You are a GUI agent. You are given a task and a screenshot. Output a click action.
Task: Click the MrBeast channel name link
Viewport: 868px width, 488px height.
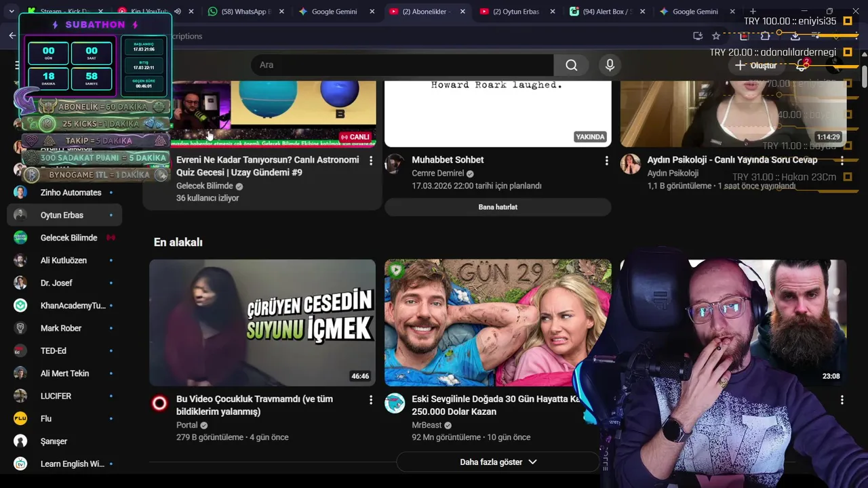[x=427, y=425]
